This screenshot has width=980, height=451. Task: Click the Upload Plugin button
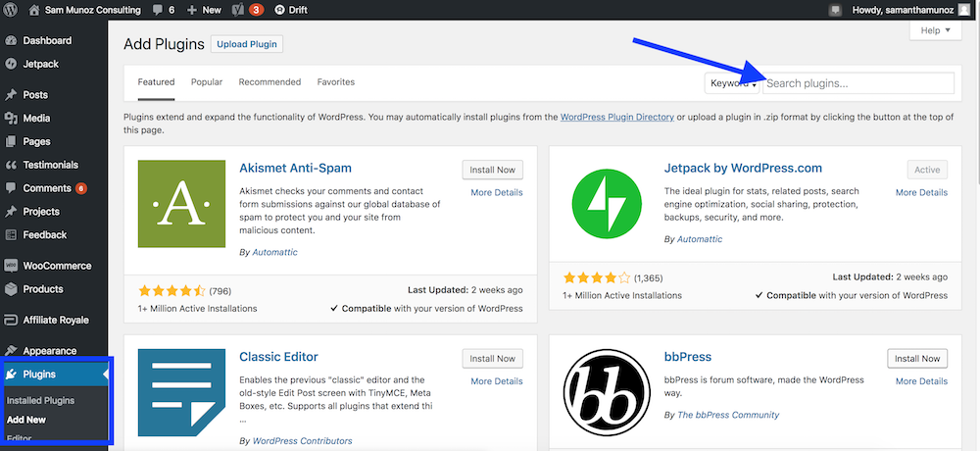[247, 44]
